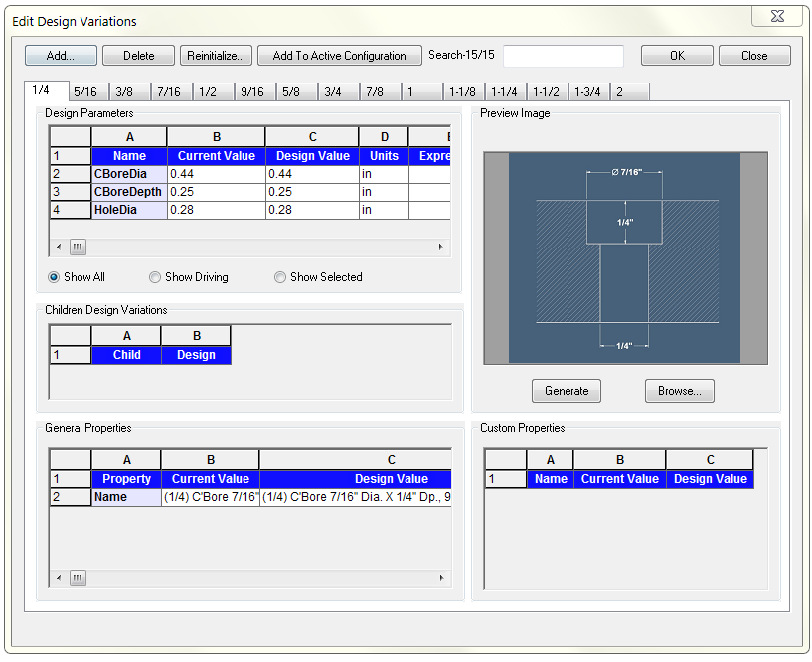The image size is (812, 662).
Task: Click the counterbore preview image
Action: tap(624, 257)
